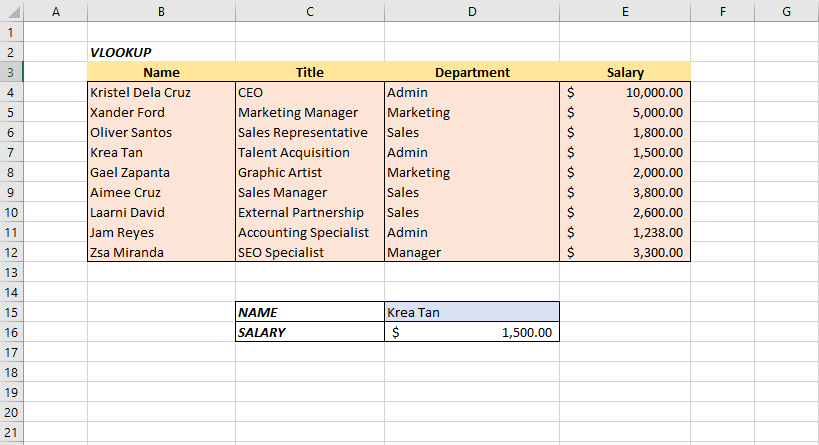
Task: Click the lookup name input containing Krea Tan
Action: click(x=472, y=312)
